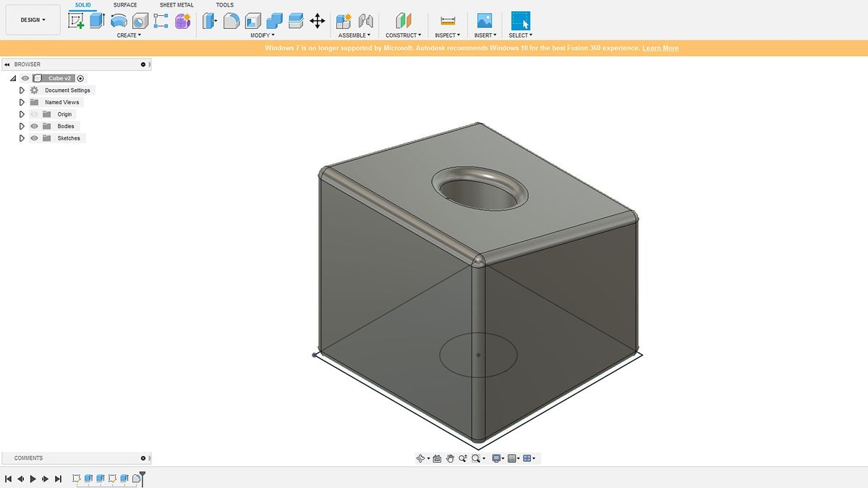Toggle visibility of the Cube v2 component
868x488 pixels.
(25, 77)
